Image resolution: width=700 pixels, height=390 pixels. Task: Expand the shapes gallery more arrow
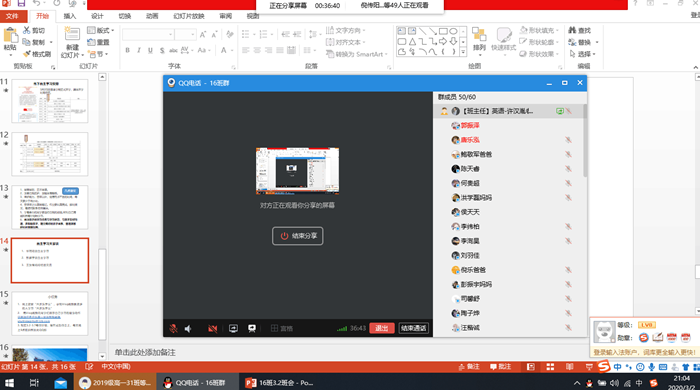coord(463,52)
